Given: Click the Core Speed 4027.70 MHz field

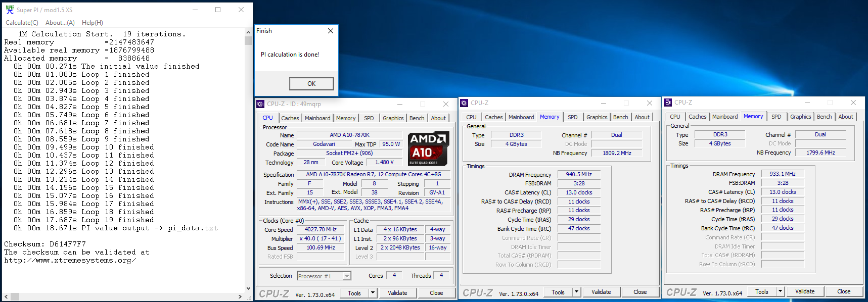Looking at the screenshot, I should (x=321, y=229).
